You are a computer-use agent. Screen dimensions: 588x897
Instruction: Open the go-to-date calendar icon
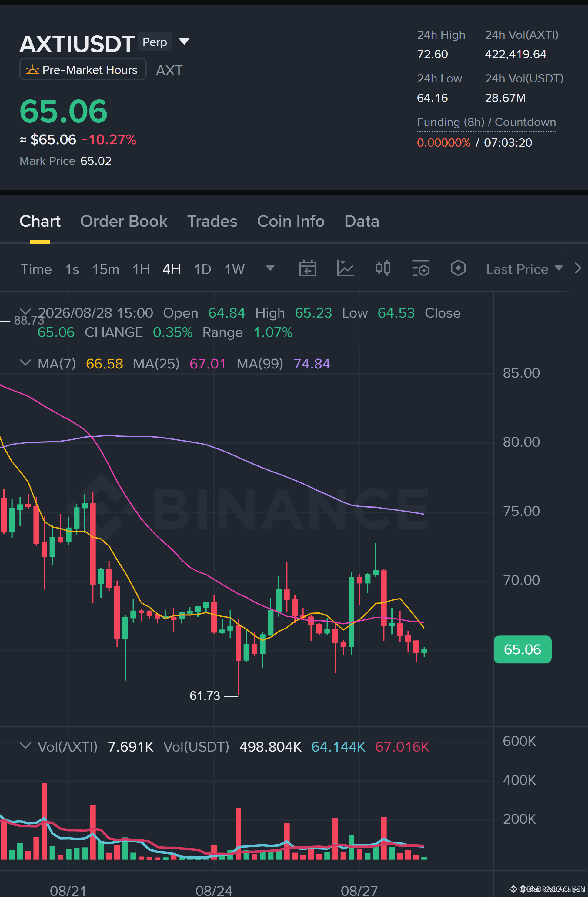pos(308,268)
